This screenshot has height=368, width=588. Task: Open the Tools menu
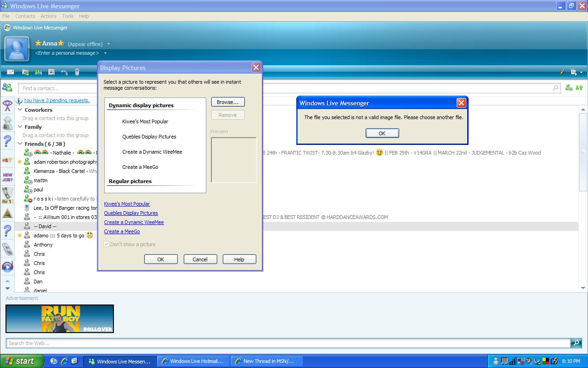coord(68,16)
